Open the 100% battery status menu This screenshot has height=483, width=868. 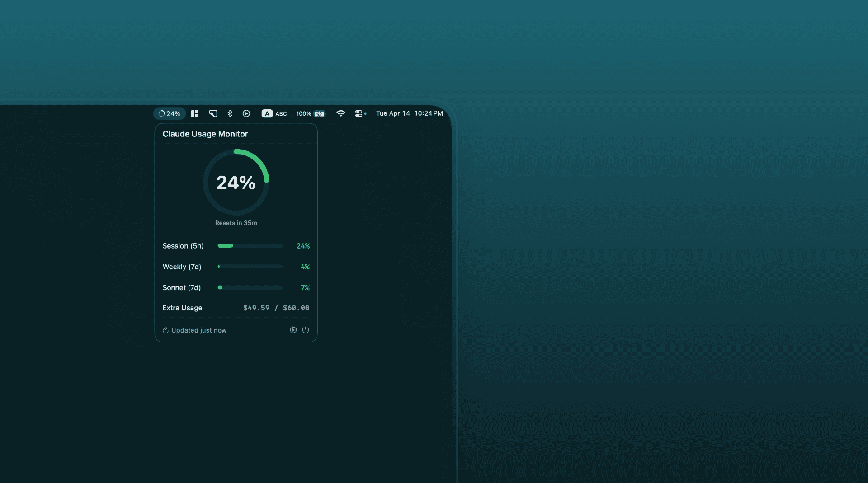[311, 113]
